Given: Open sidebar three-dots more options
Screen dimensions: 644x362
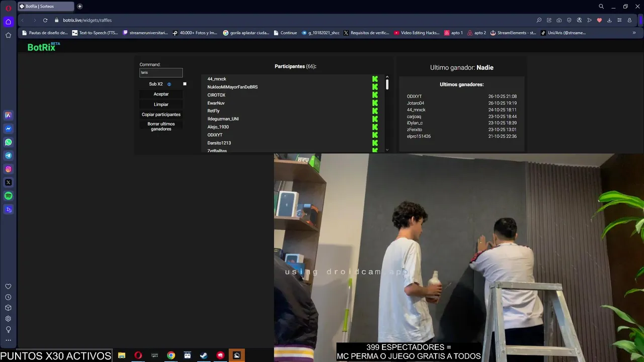Looking at the screenshot, I should (8, 340).
